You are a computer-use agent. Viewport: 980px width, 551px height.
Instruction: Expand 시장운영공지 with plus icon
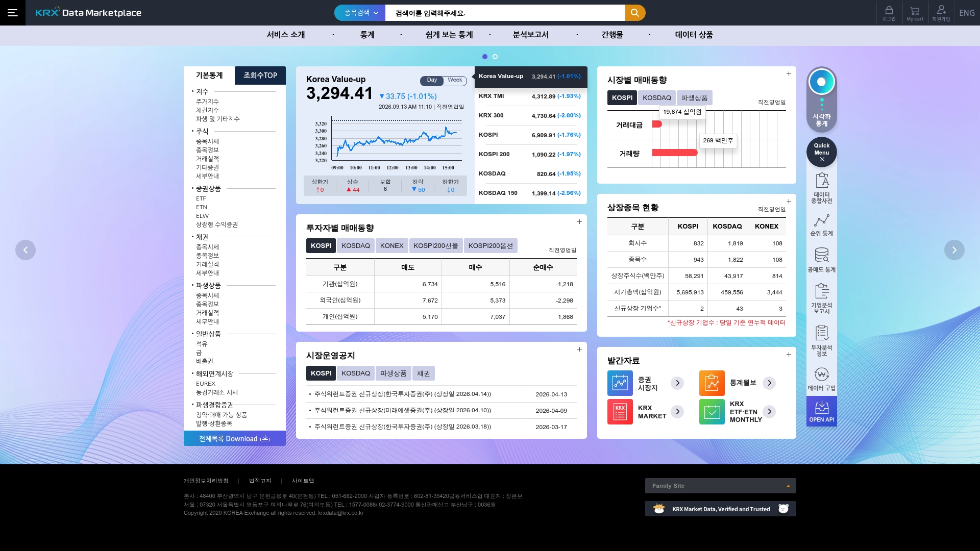pos(579,349)
